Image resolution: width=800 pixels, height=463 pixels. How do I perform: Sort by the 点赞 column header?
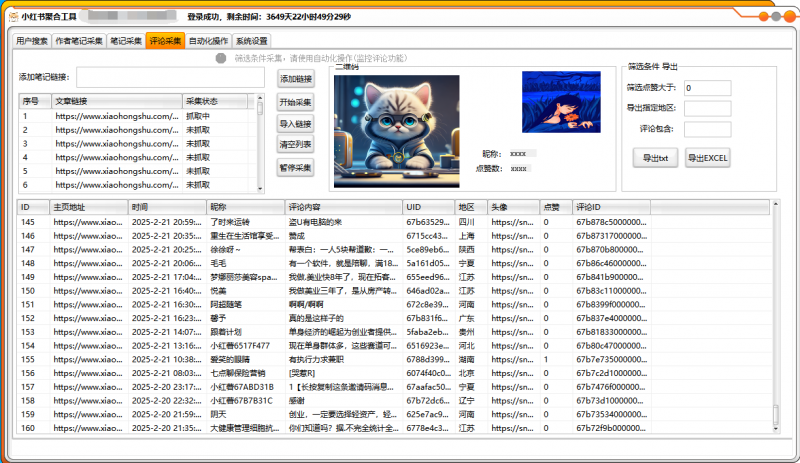(556, 207)
